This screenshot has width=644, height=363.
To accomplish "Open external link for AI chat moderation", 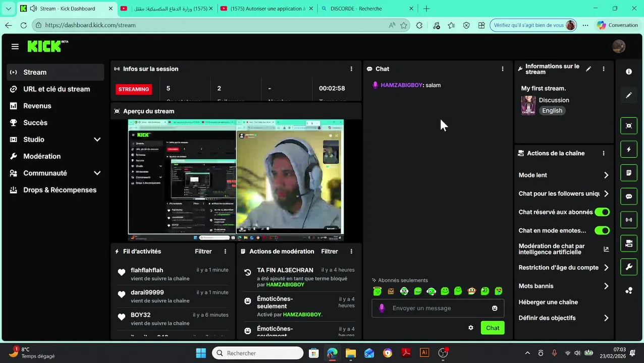I will [x=606, y=249].
